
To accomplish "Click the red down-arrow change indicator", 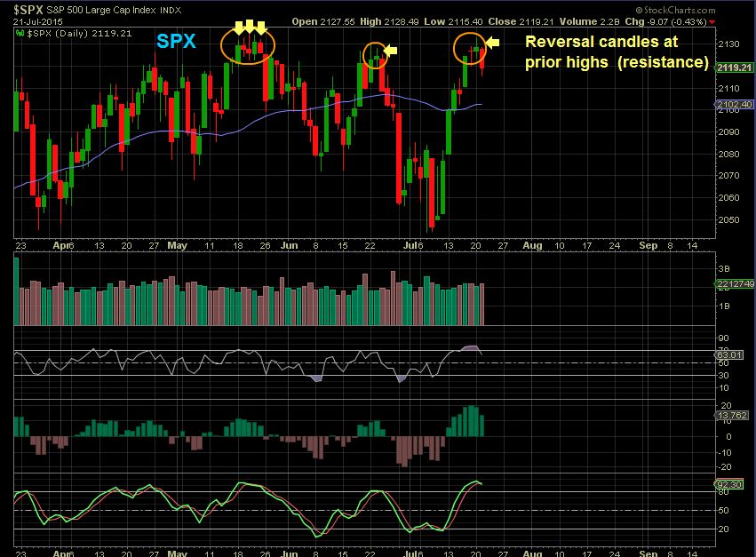I will 712,22.
